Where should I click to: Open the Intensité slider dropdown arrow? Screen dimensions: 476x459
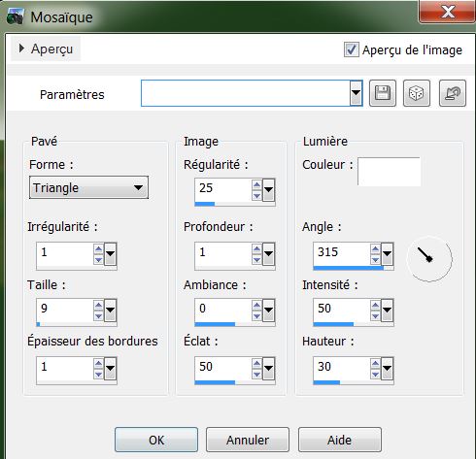(387, 310)
